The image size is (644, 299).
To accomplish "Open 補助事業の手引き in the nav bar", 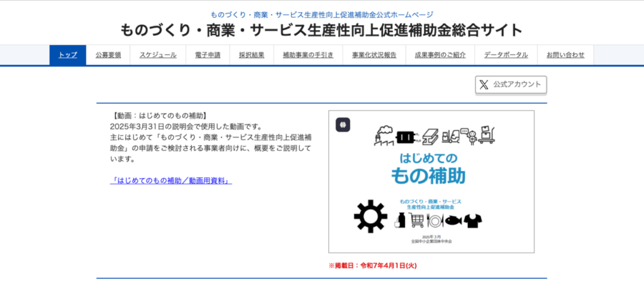I will 308,55.
